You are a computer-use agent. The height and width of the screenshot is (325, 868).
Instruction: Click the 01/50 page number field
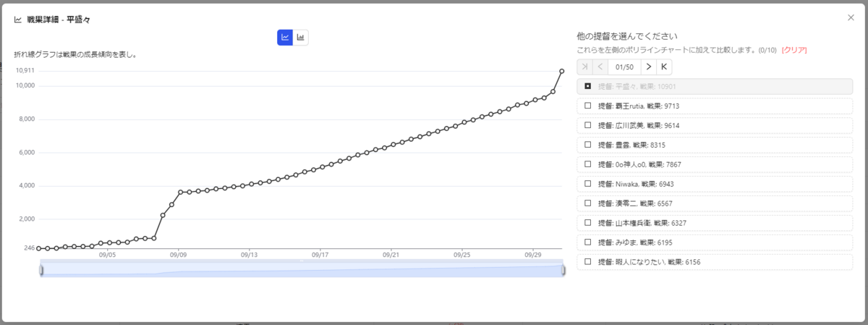[624, 67]
